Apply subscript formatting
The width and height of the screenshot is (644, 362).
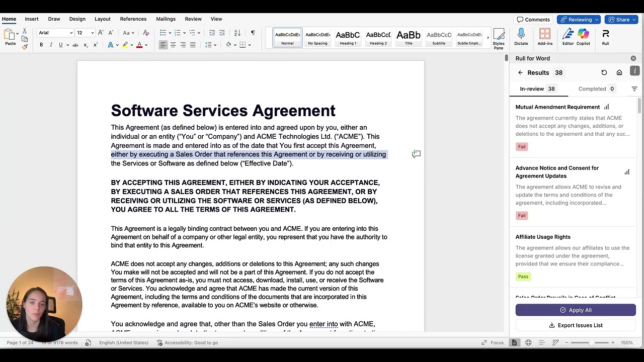pyautogui.click(x=86, y=45)
